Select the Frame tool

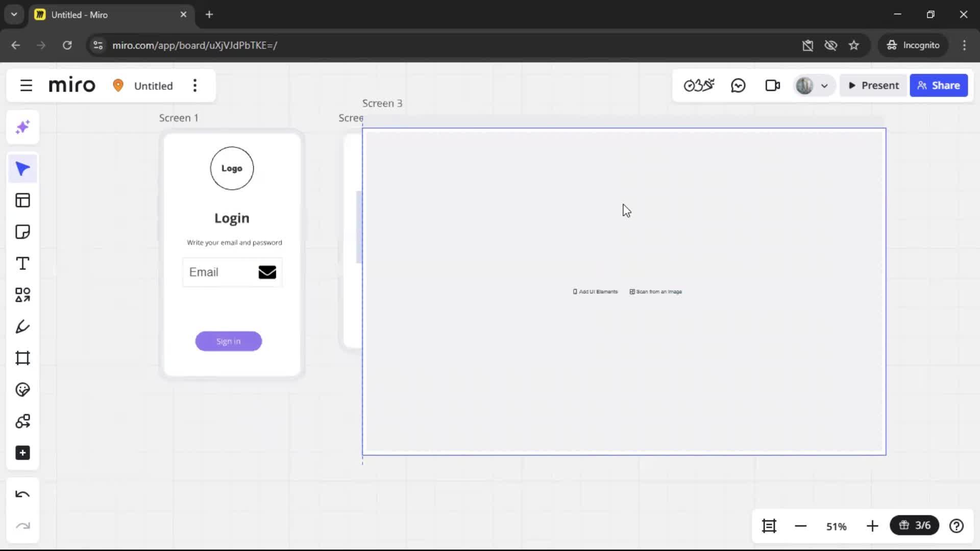[x=22, y=358]
